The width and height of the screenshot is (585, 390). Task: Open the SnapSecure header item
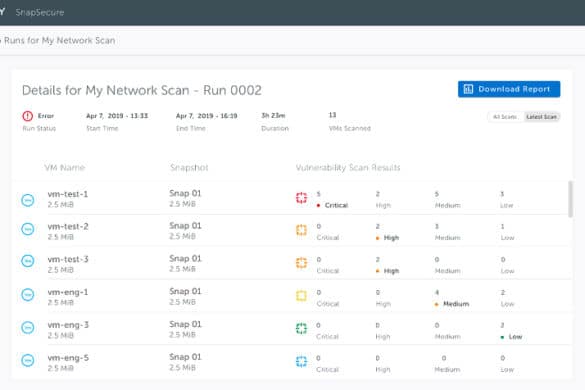tap(40, 12)
